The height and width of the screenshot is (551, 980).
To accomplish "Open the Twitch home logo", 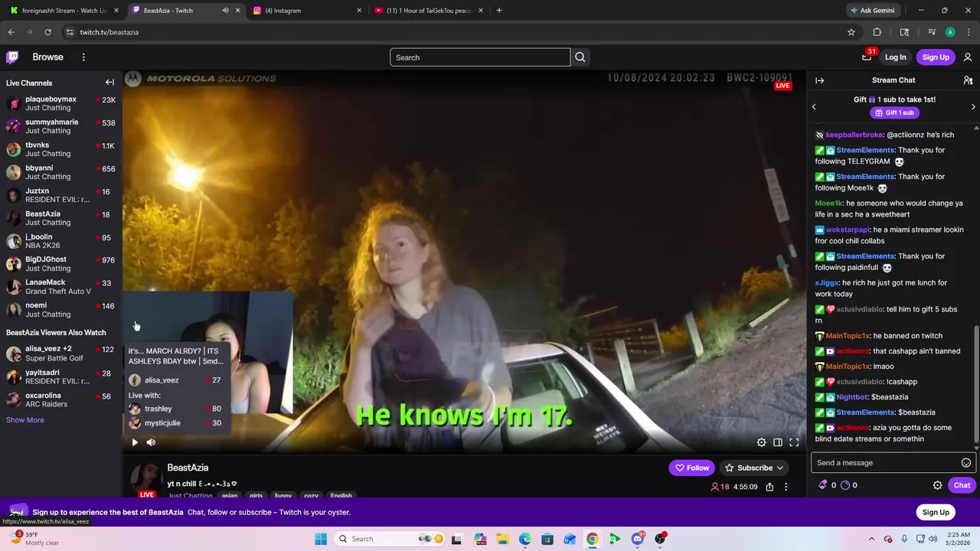I will coord(12,57).
